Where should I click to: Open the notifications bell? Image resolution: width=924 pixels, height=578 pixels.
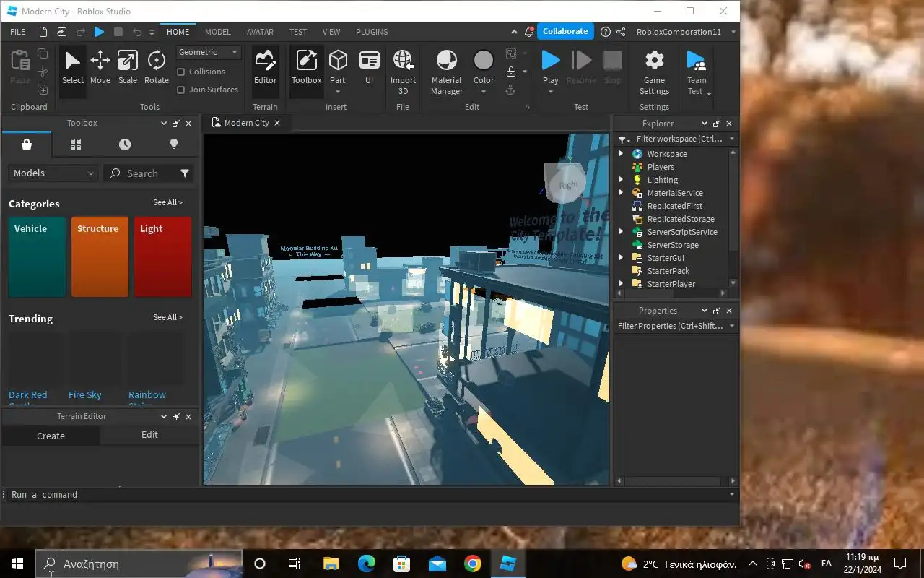(529, 32)
